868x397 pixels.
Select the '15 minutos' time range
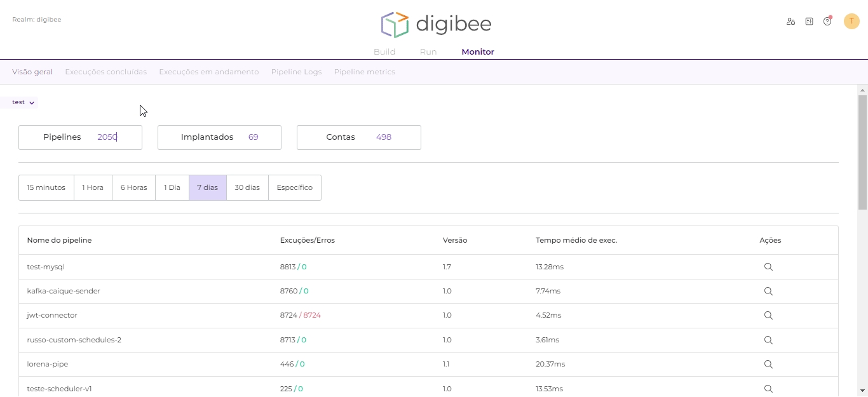46,188
